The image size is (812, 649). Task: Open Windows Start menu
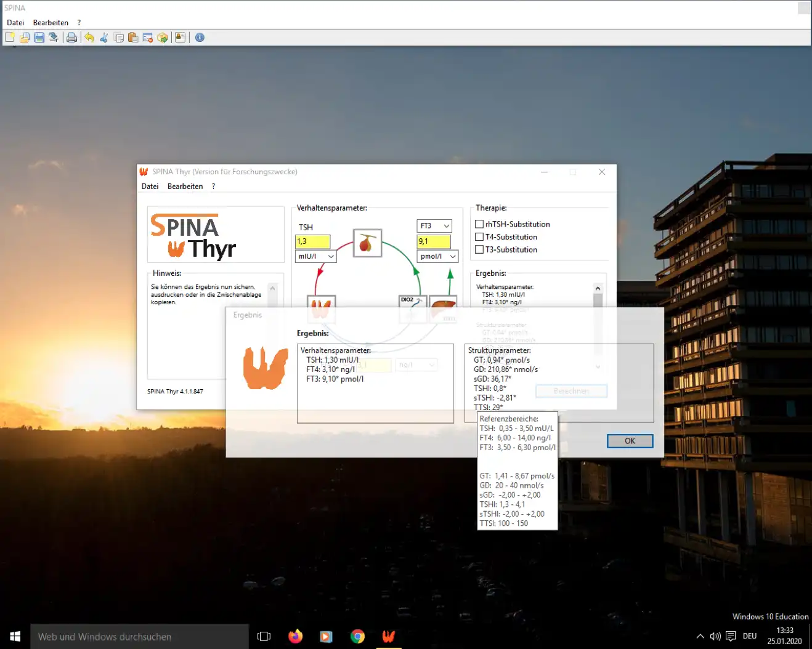coord(15,636)
